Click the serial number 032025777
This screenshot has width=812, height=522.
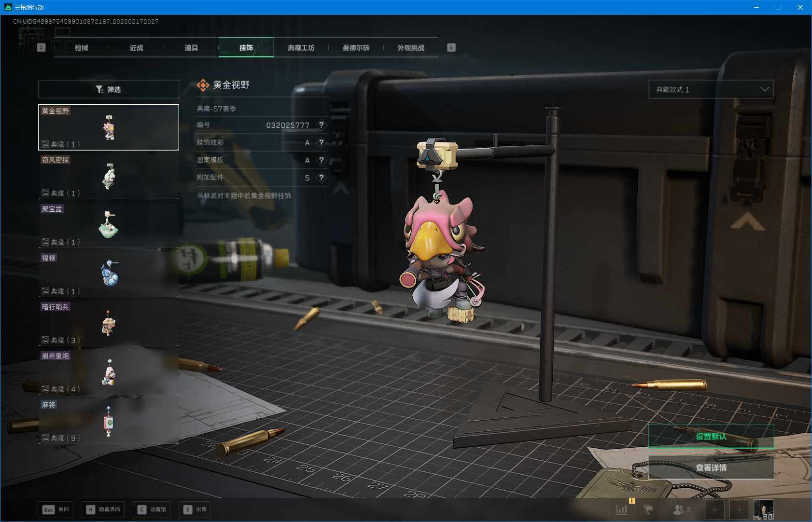288,125
